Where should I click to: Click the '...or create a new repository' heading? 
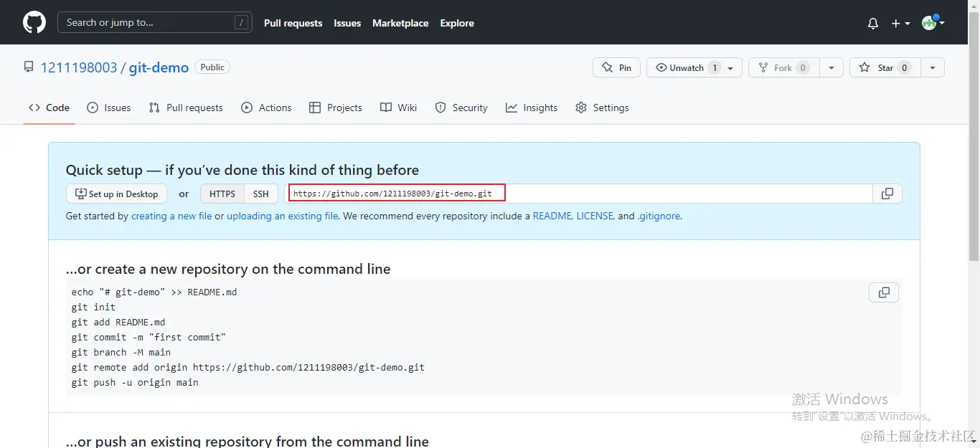pos(228,269)
